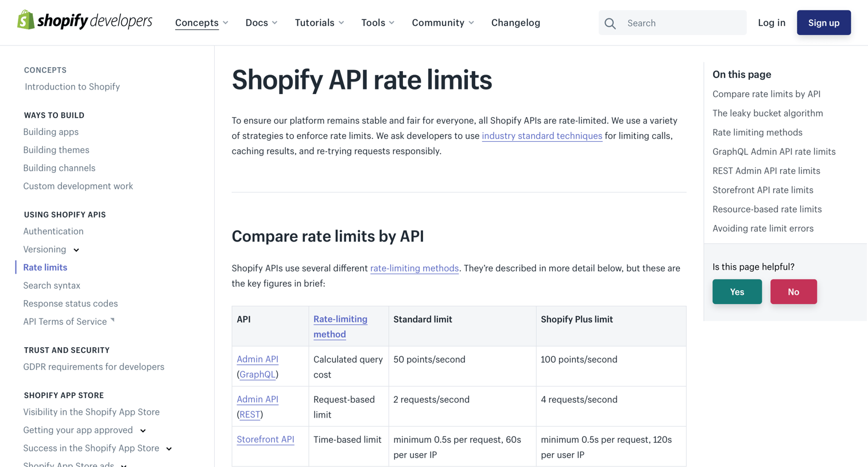Open the Changelog page
Screen dimensions: 868x467
pos(516,23)
